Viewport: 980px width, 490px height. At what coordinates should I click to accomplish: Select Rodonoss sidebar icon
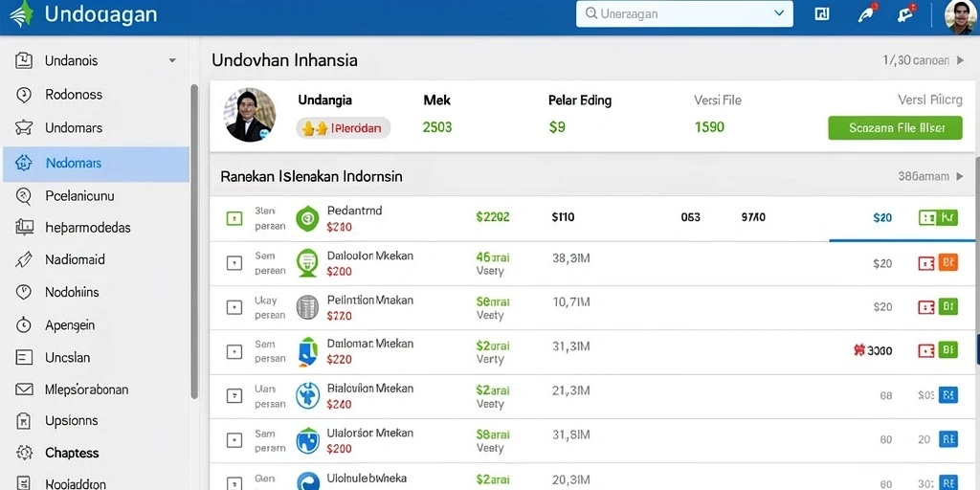click(23, 95)
